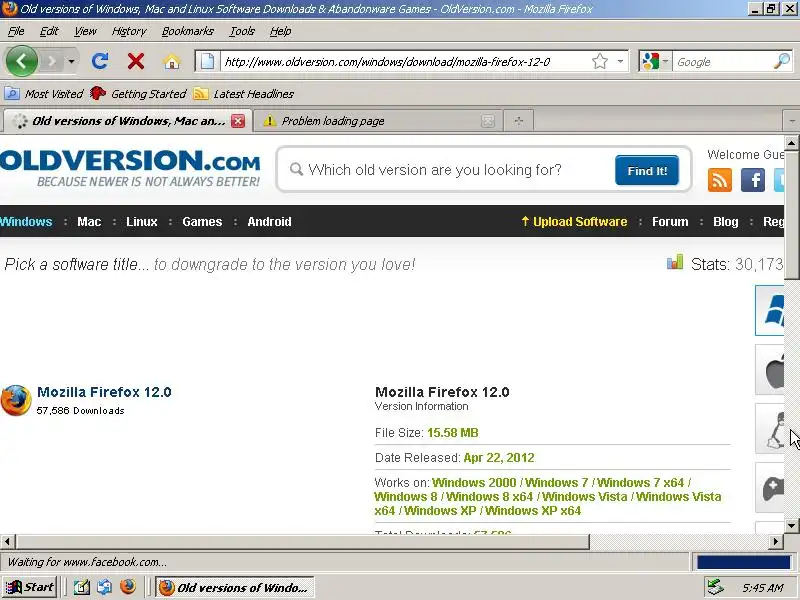Click the horizontal scrollbar left arrow
This screenshot has height=600, width=800.
pyautogui.click(x=8, y=541)
